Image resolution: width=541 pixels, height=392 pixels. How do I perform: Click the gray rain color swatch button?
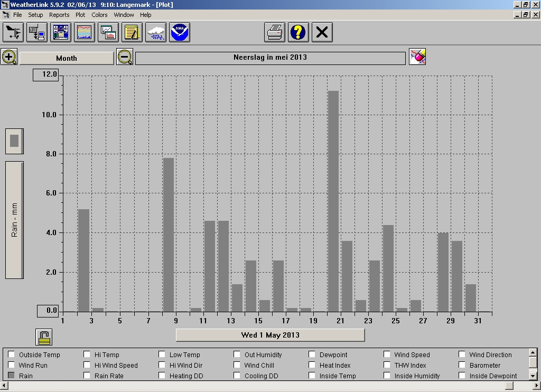click(x=14, y=141)
